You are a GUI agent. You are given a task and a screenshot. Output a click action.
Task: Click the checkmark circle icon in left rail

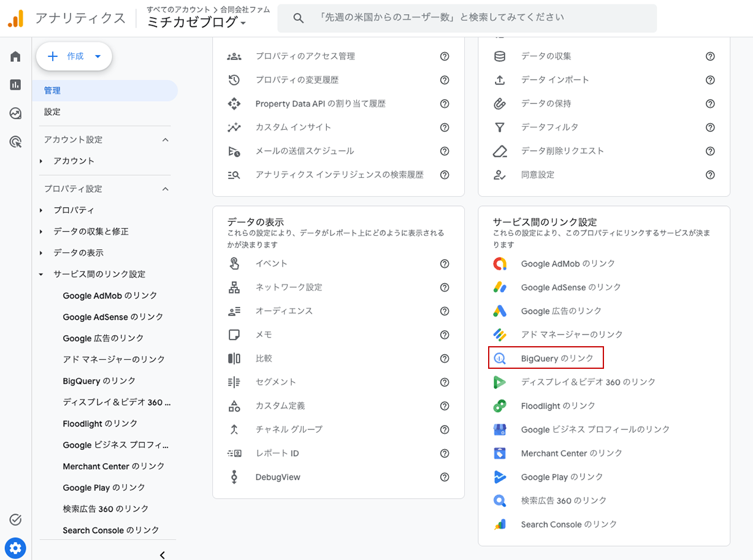[x=15, y=520]
